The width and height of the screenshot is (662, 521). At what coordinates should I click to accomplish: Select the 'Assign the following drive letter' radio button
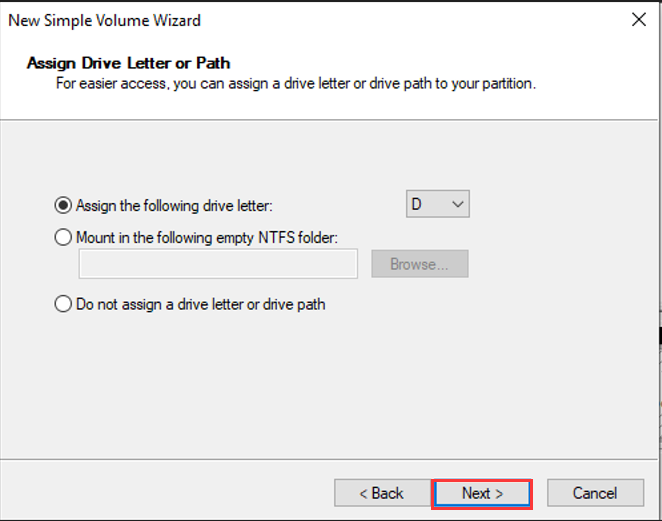(64, 205)
